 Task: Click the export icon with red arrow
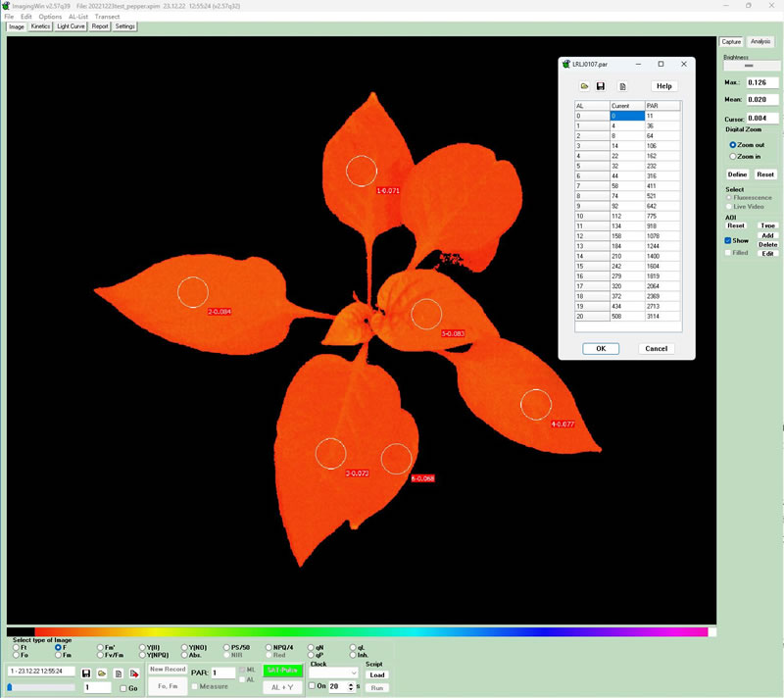pyautogui.click(x=134, y=673)
